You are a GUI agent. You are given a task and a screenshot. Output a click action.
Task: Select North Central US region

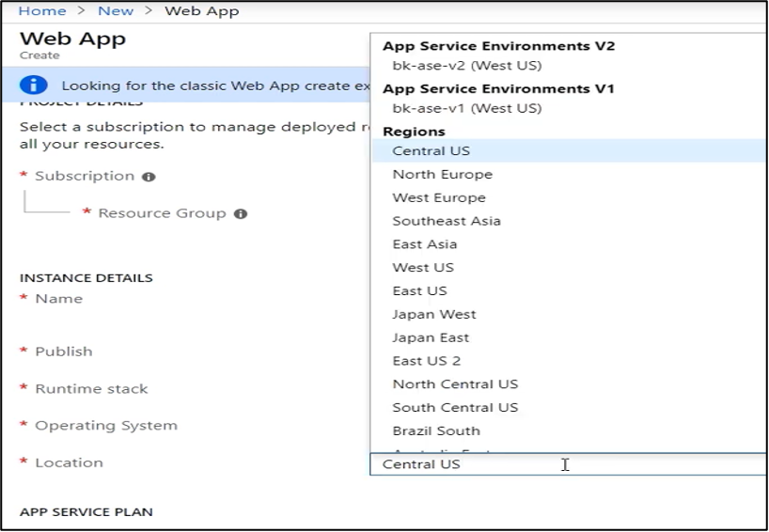pyautogui.click(x=455, y=384)
